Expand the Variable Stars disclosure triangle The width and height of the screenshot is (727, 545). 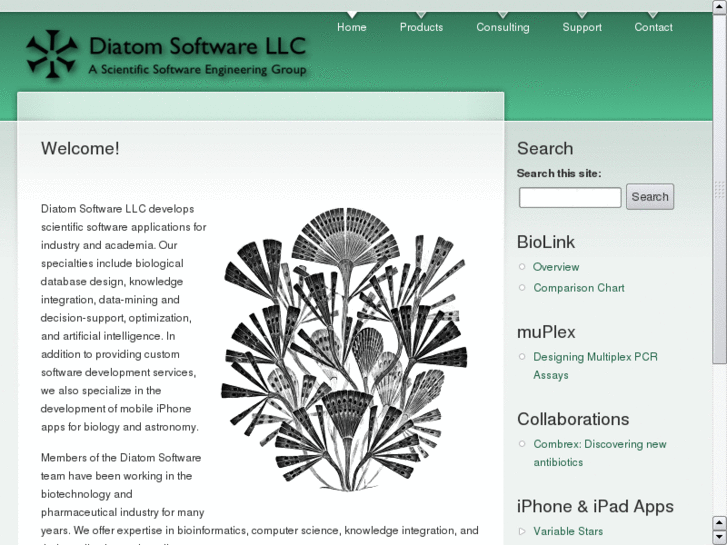pos(522,531)
